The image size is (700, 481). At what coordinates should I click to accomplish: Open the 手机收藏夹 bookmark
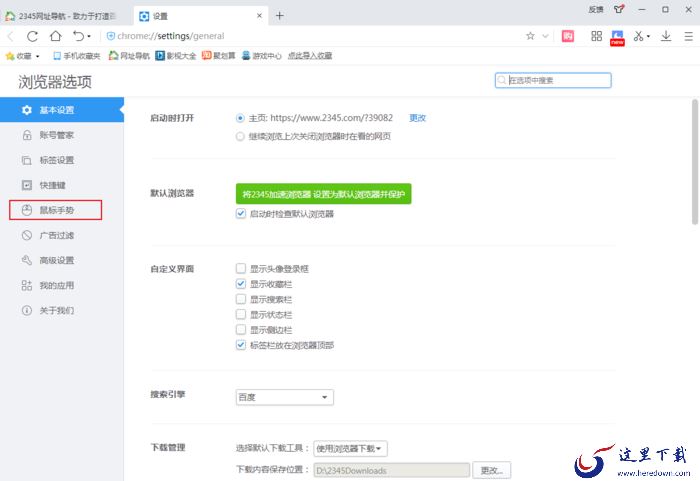[x=76, y=56]
